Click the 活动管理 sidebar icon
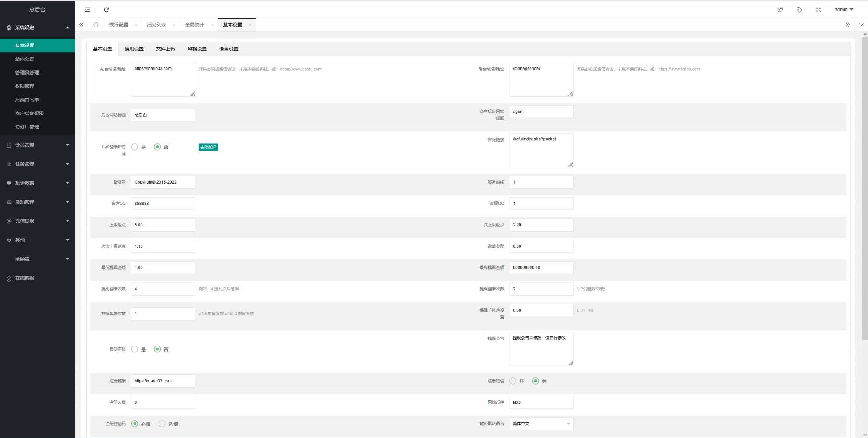Image resolution: width=868 pixels, height=438 pixels. [9, 202]
